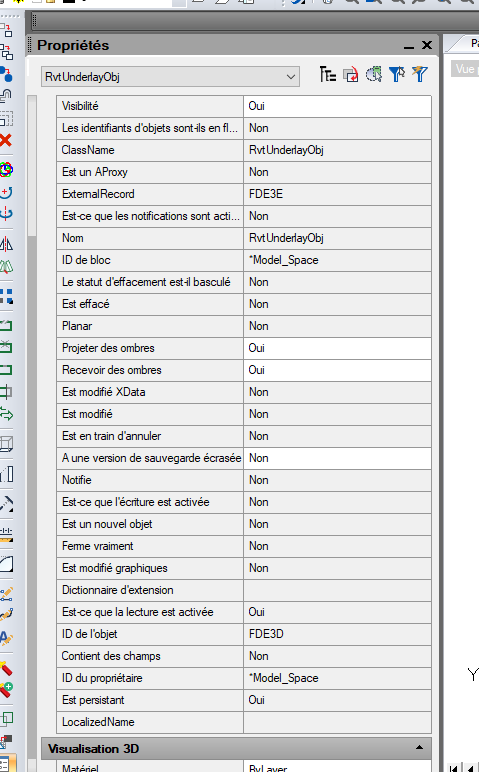Image resolution: width=479 pixels, height=772 pixels.
Task: Click the red X delete tool
Action: (6, 141)
